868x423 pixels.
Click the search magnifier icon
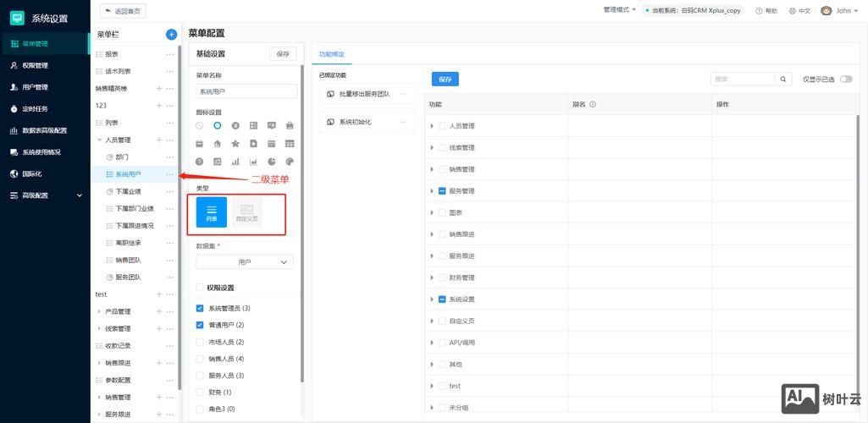click(x=782, y=79)
